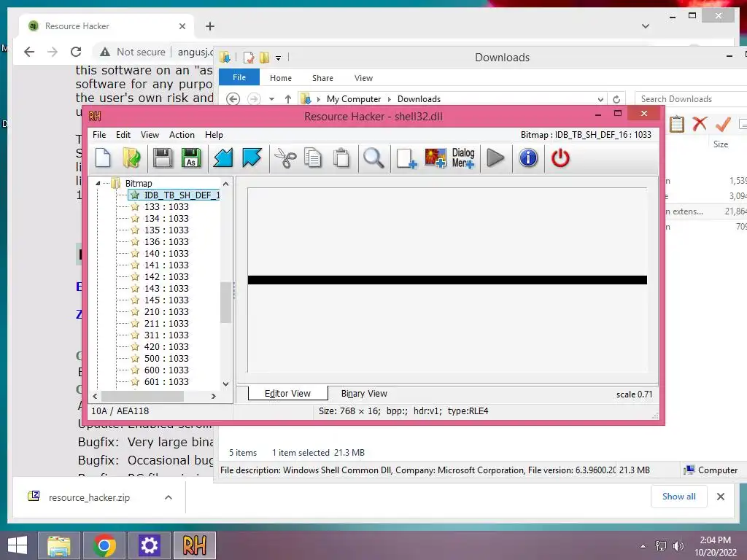
Task: Click the Save As green floppy icon
Action: (x=191, y=157)
